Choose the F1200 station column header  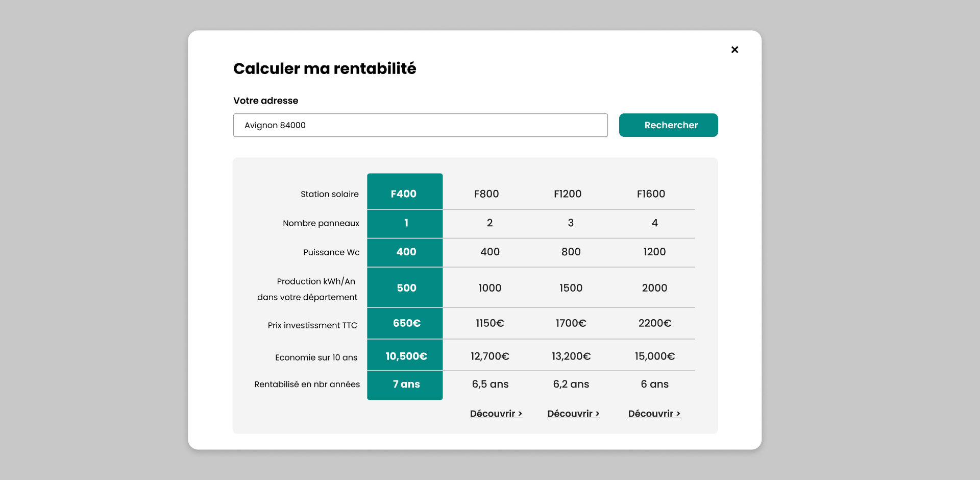tap(568, 194)
